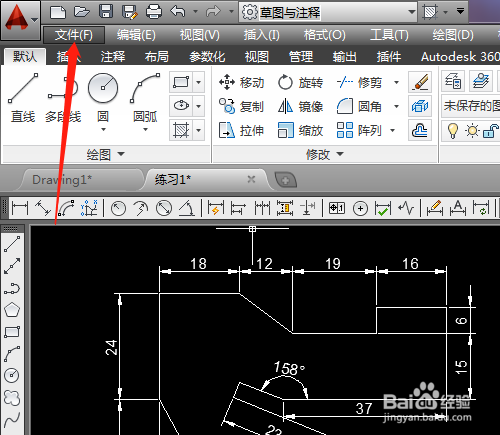Select the hatch tool in draw panel
Viewport: 500px width, 435px height.
point(181,130)
